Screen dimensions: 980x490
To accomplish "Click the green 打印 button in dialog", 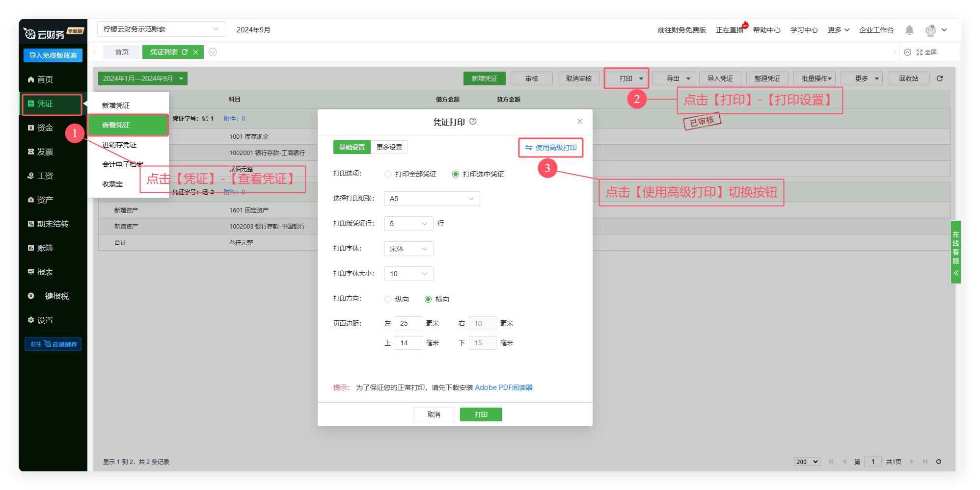I will pyautogui.click(x=481, y=414).
